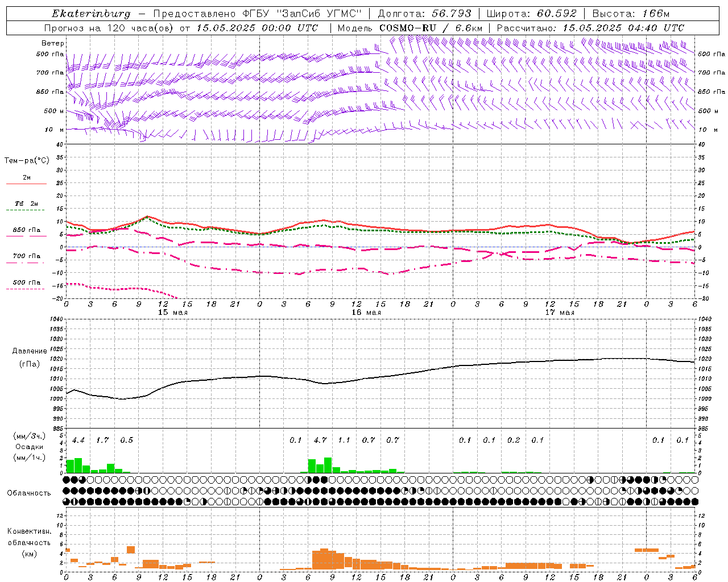The image size is (728, 582).
Task: Click the Осадки panel label
Action: tap(30, 447)
